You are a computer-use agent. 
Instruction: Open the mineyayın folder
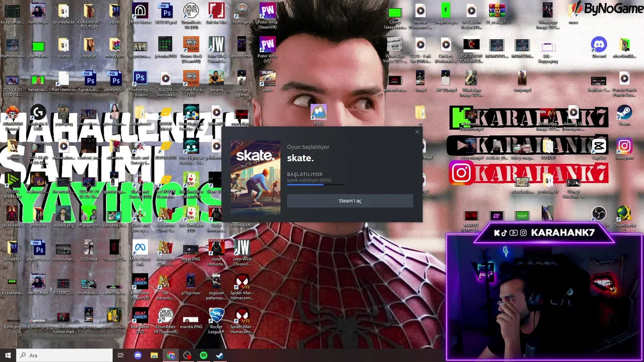coord(115,48)
